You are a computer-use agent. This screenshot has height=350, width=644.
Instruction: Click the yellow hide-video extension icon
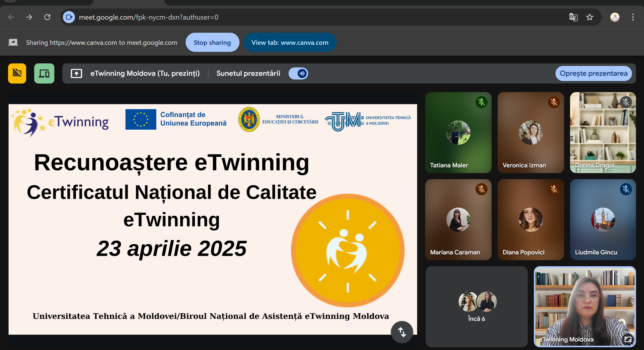tap(17, 73)
